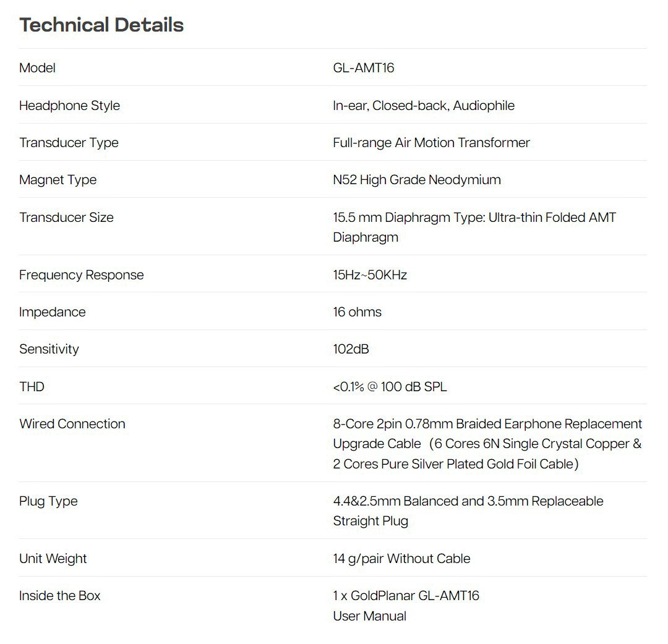Select the Transducer Type label
668x644 pixels.
coord(69,143)
